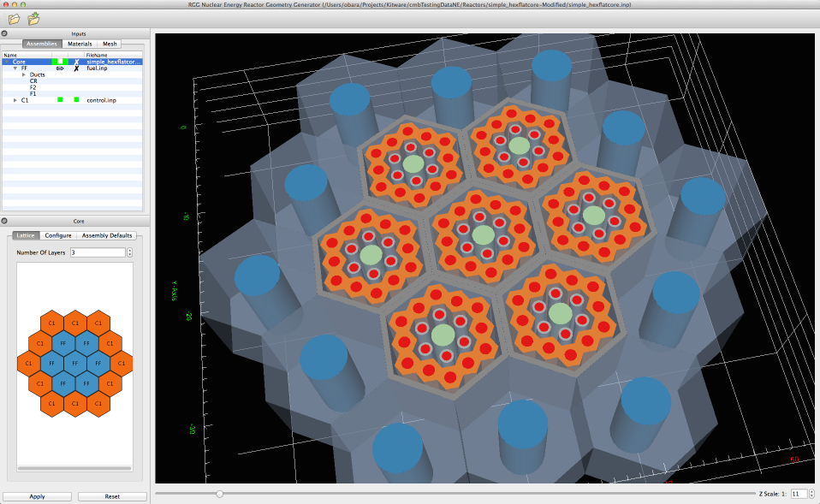Click the X mark icon in the FF row
The width and height of the screenshot is (820, 504).
76,68
